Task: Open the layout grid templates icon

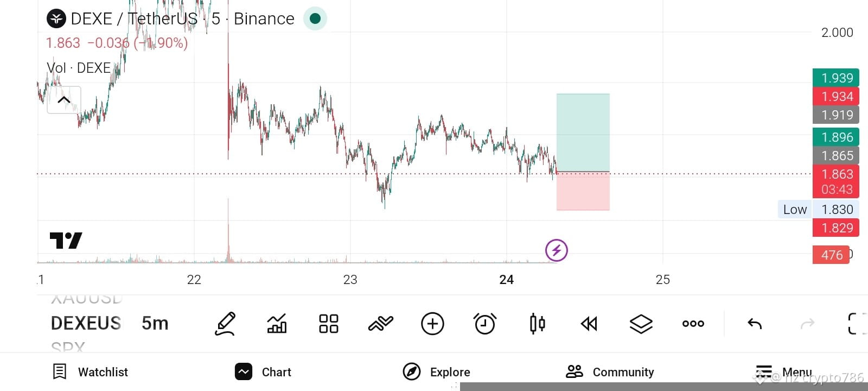Action: pos(329,324)
